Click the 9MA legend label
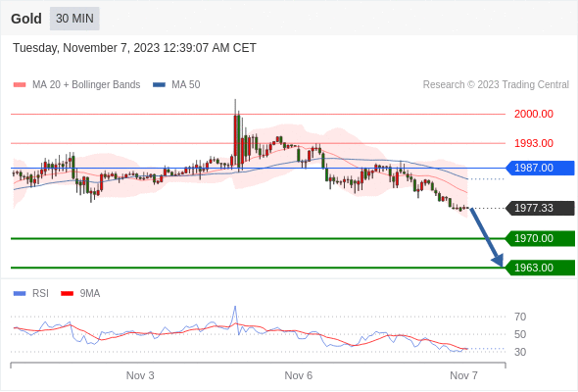Screen dimensions: 578x392 point(90,294)
